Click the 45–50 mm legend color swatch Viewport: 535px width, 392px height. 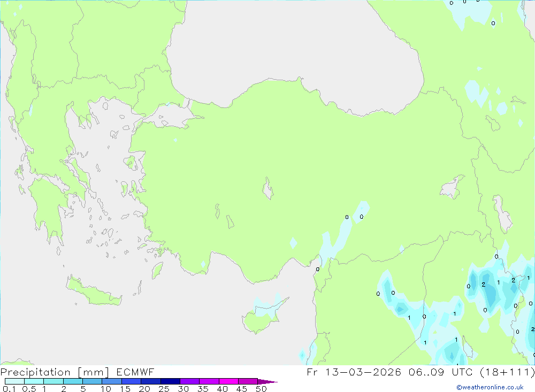click(248, 381)
